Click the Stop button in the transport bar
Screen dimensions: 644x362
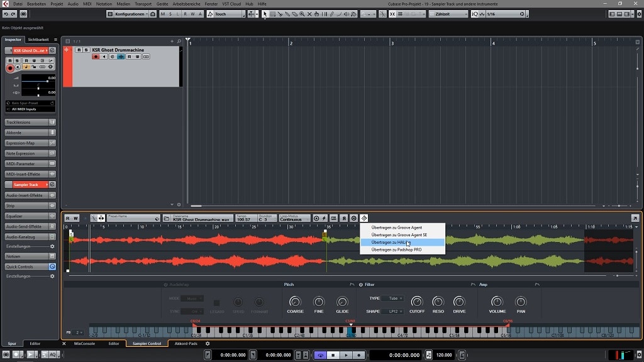333,355
